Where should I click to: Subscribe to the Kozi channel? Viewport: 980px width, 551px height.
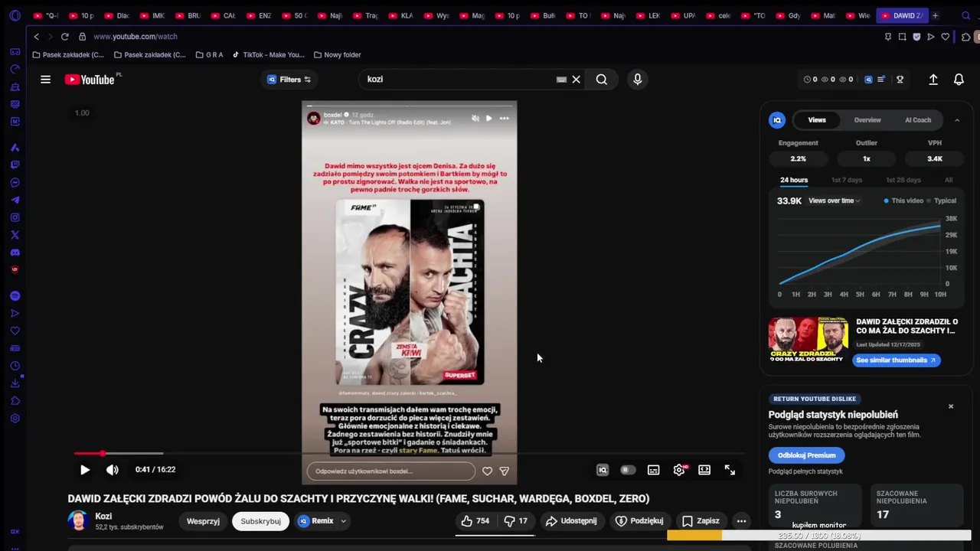[x=260, y=521]
